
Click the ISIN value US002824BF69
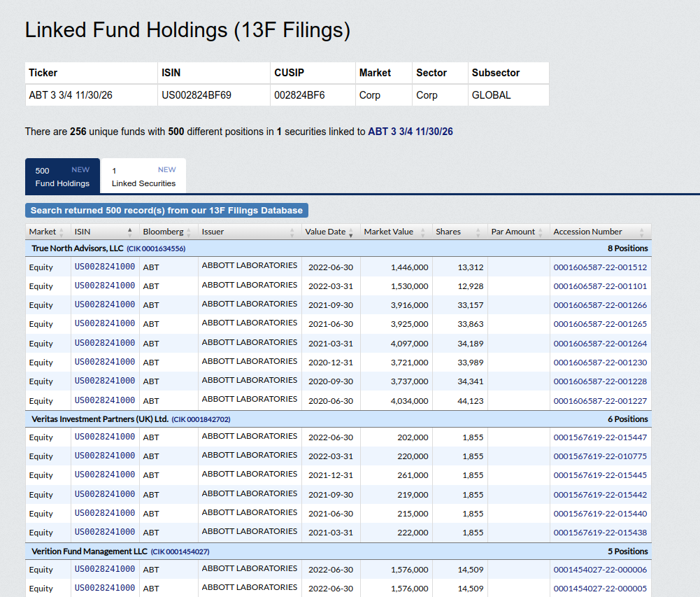[x=197, y=95]
